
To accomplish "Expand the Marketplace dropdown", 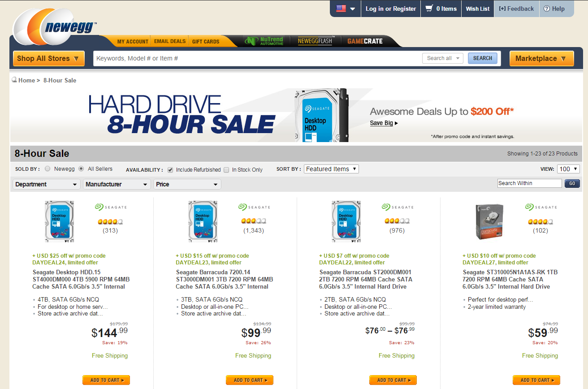I will tap(542, 58).
